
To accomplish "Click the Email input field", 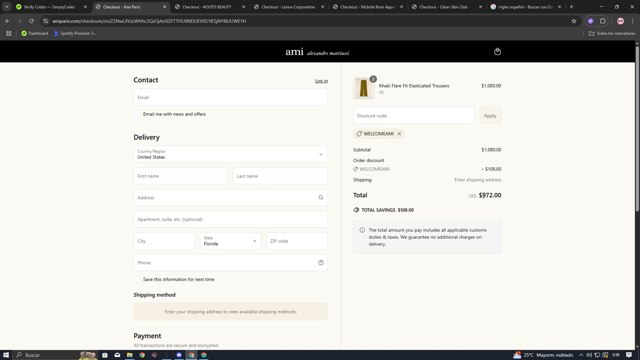I will pos(231,98).
